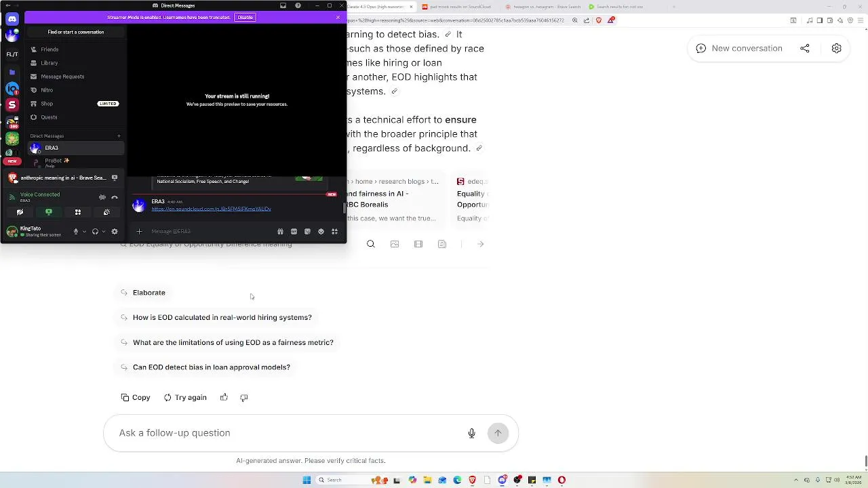Open Nitro page in Discord
The image size is (868, 488).
pos(75,90)
